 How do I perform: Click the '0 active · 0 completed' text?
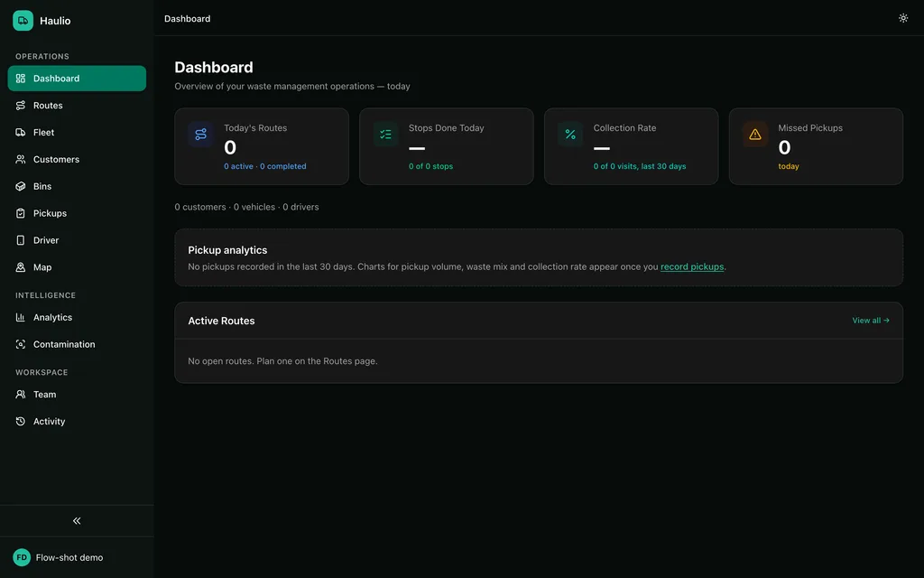click(265, 166)
